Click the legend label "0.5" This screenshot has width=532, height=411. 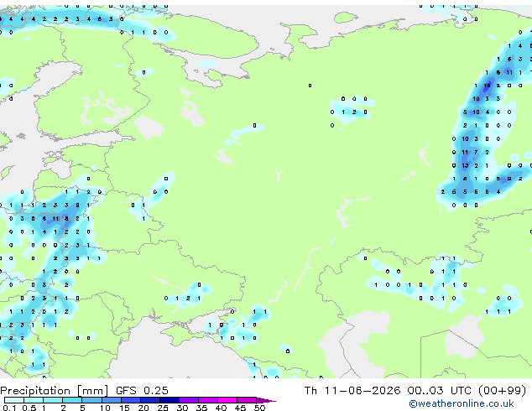click(x=29, y=408)
